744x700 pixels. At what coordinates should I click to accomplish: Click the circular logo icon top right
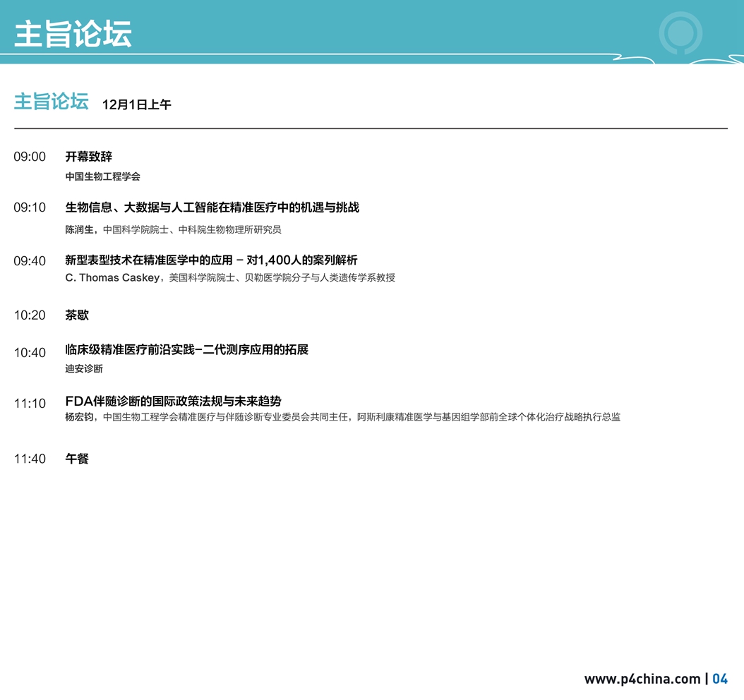(680, 32)
